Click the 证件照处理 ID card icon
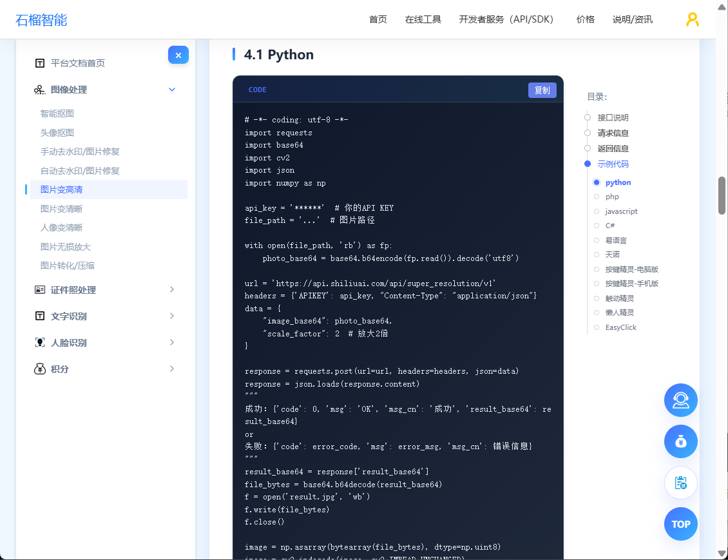 40,290
